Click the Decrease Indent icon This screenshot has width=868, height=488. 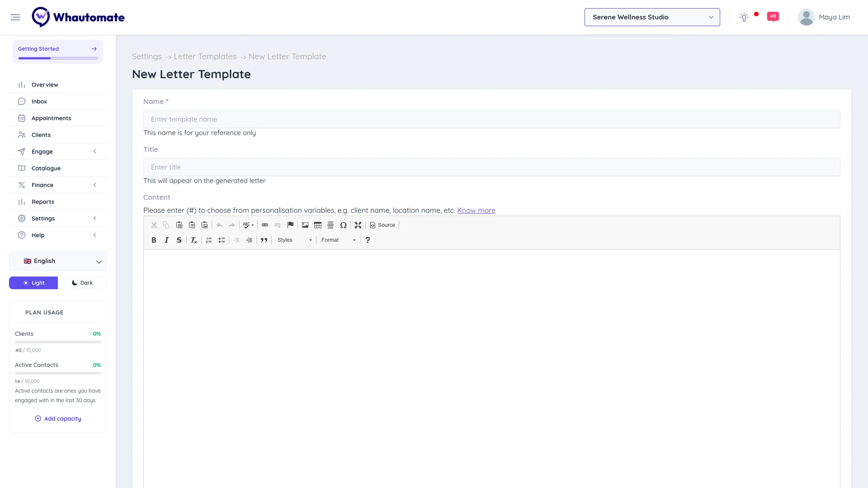[x=236, y=240]
